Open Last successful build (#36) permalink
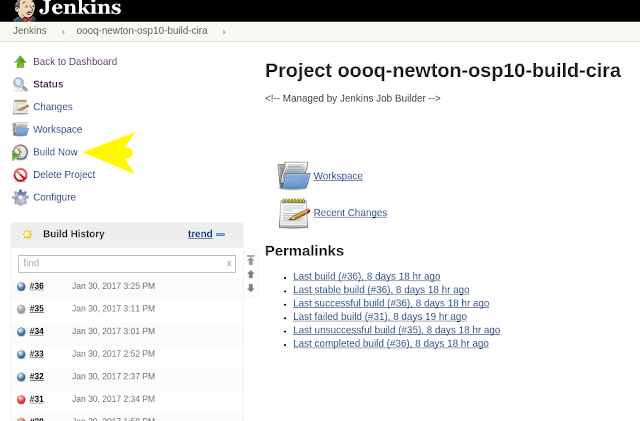This screenshot has width=640, height=421. (x=391, y=303)
